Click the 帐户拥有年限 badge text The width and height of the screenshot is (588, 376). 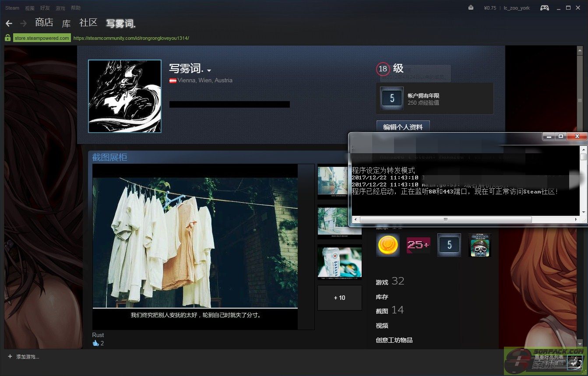tap(423, 95)
